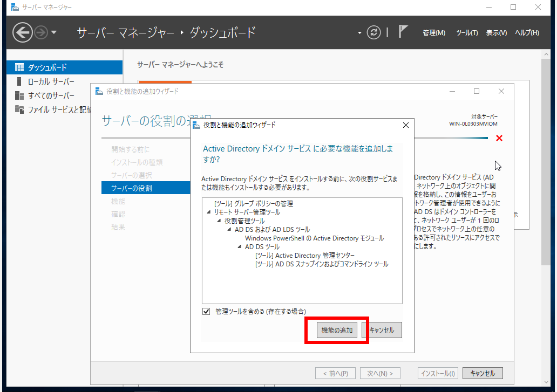Click インストール(I) wizard button
This screenshot has width=557, height=392.
pyautogui.click(x=438, y=373)
